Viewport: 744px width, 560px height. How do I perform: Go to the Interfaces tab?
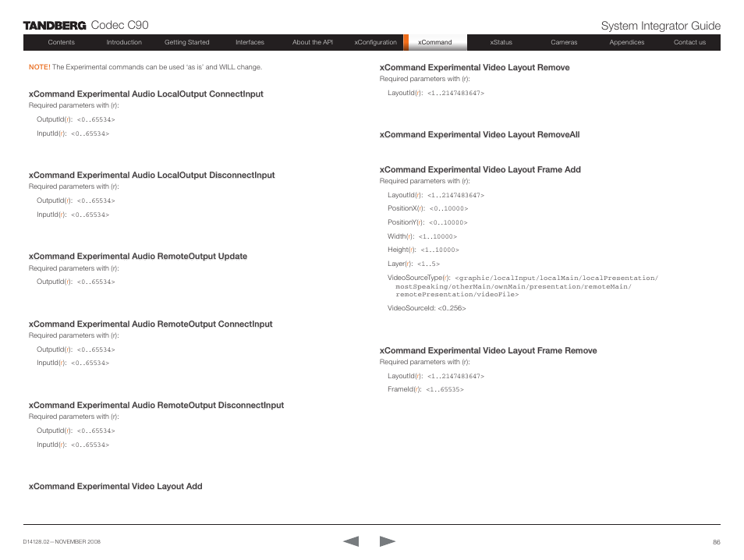coord(250,43)
